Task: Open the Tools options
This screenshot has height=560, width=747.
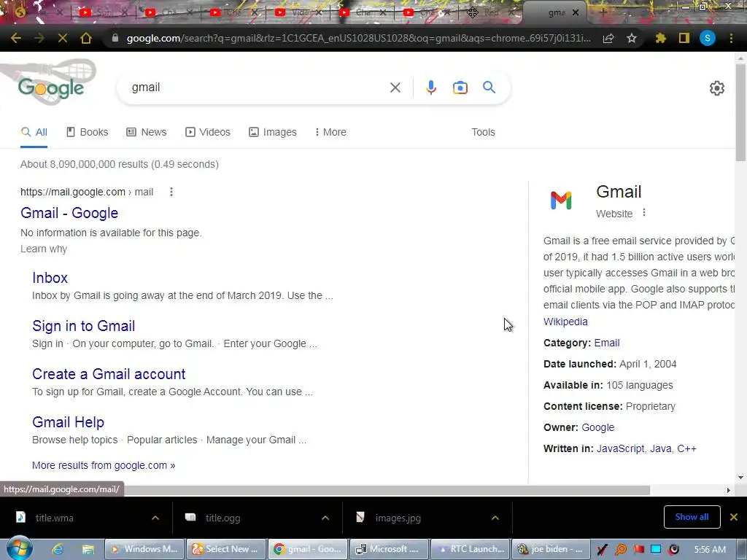Action: [x=483, y=132]
